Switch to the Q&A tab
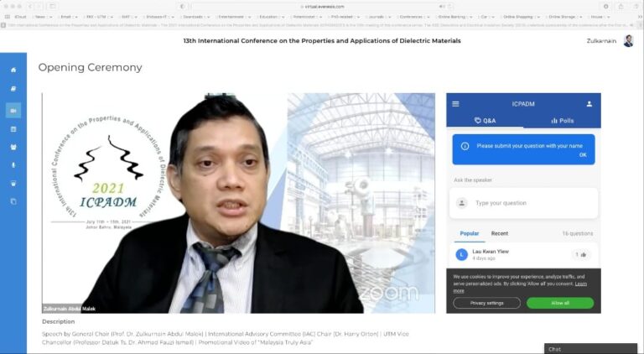 pyautogui.click(x=485, y=121)
